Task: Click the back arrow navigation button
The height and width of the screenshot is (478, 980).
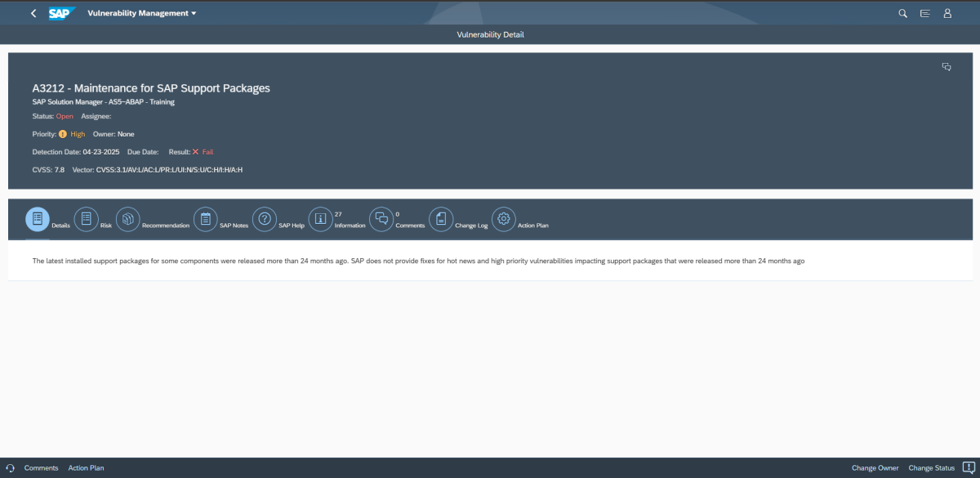Action: coord(33,13)
